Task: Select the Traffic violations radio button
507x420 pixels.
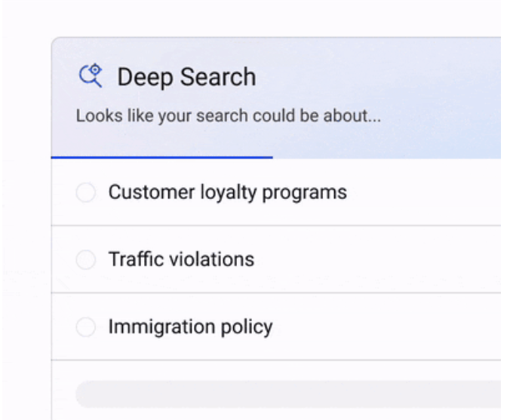Action: [x=86, y=259]
